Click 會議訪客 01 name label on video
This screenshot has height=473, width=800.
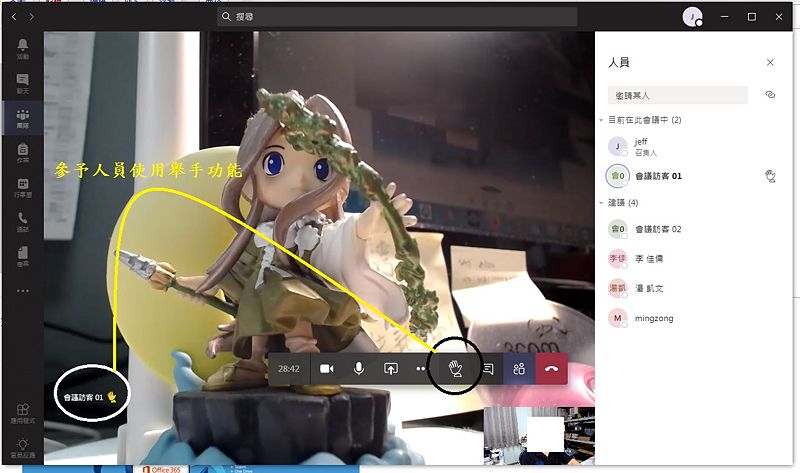pos(83,397)
